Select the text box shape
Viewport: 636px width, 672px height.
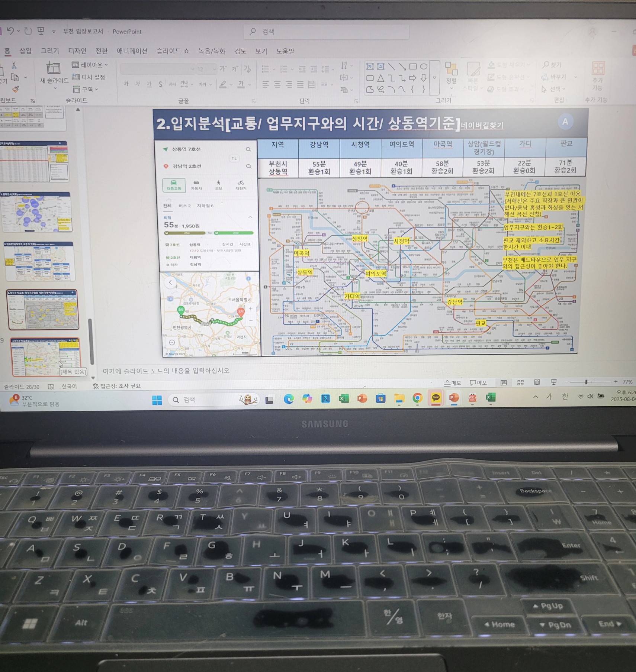pos(370,67)
